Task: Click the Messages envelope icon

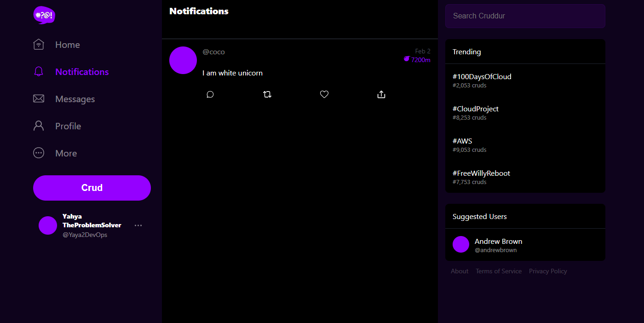Action: pos(39,99)
